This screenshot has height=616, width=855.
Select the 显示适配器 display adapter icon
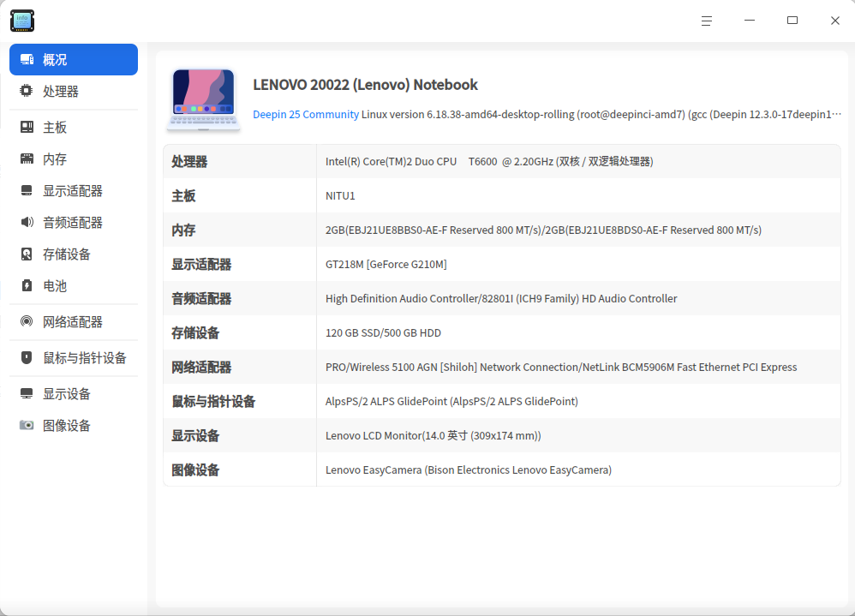tap(27, 190)
